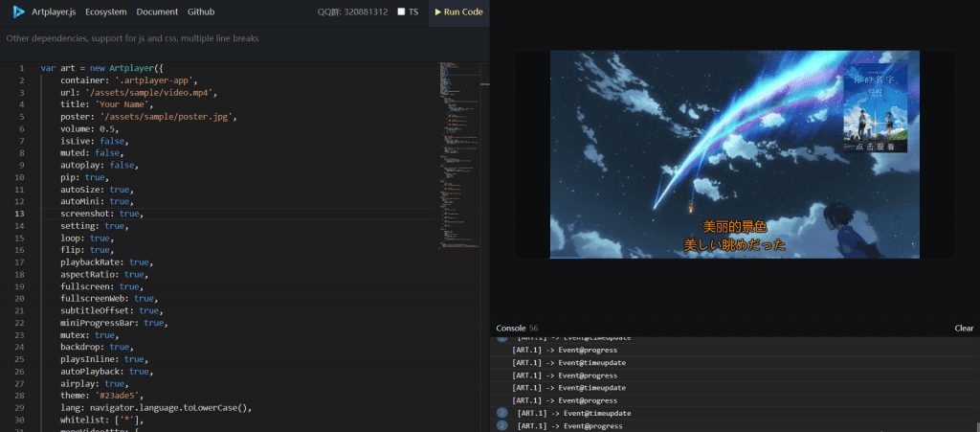The height and width of the screenshot is (432, 980).
Task: Open the Ecosystem menu item
Action: [x=105, y=11]
